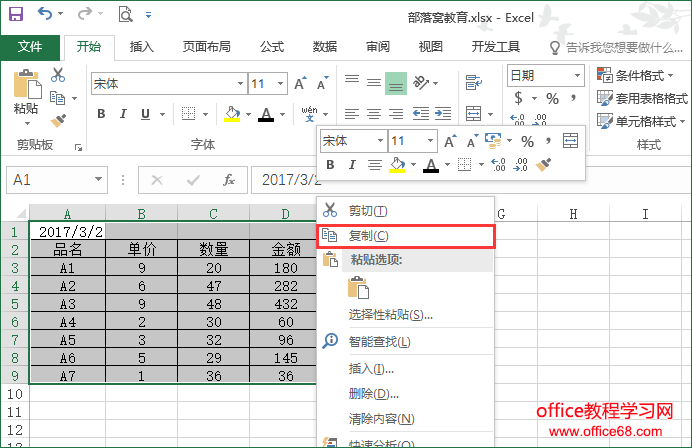
Task: Select the Format Painter brush in ribbon
Action: pos(58,120)
